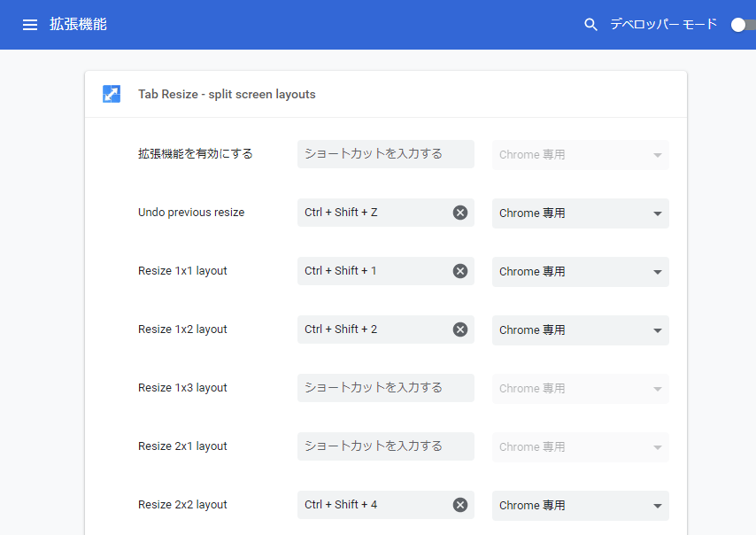
Task: Clear the Ctrl + Shift + Z shortcut
Action: (x=460, y=213)
